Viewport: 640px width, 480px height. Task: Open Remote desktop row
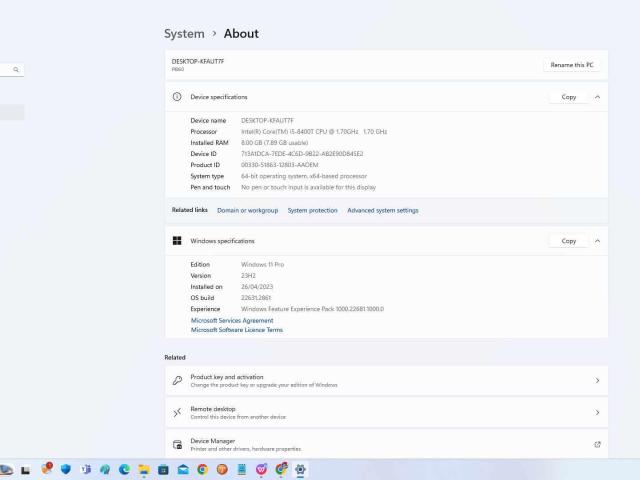tap(387, 413)
